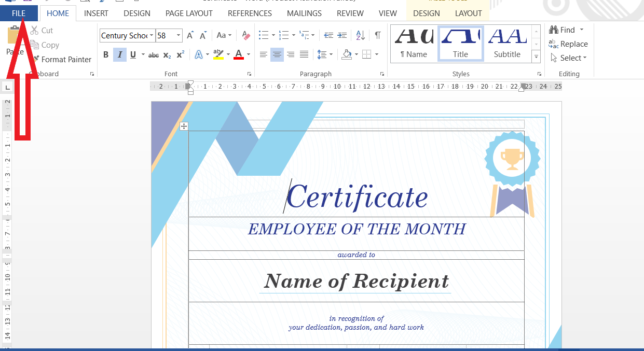644x351 pixels.
Task: Open the Select dropdown
Action: point(569,58)
